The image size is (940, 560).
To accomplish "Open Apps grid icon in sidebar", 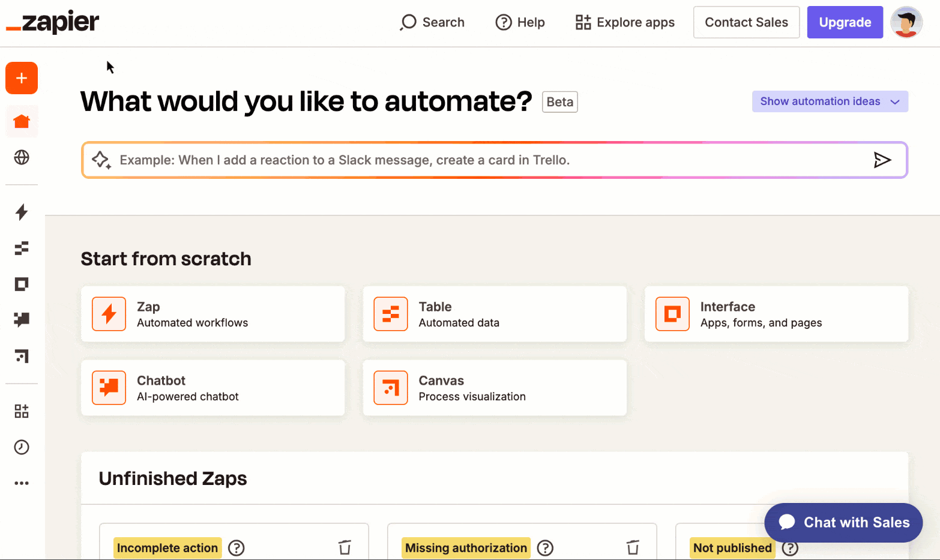I will 22,411.
